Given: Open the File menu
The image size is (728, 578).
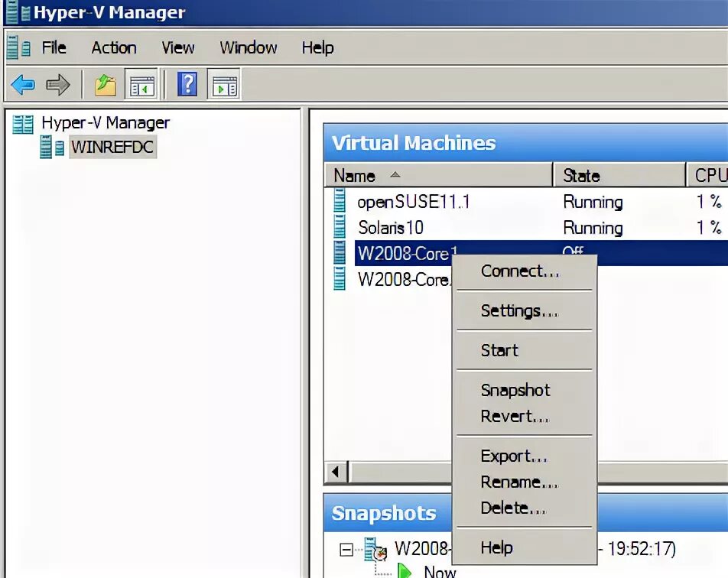Looking at the screenshot, I should [54, 47].
